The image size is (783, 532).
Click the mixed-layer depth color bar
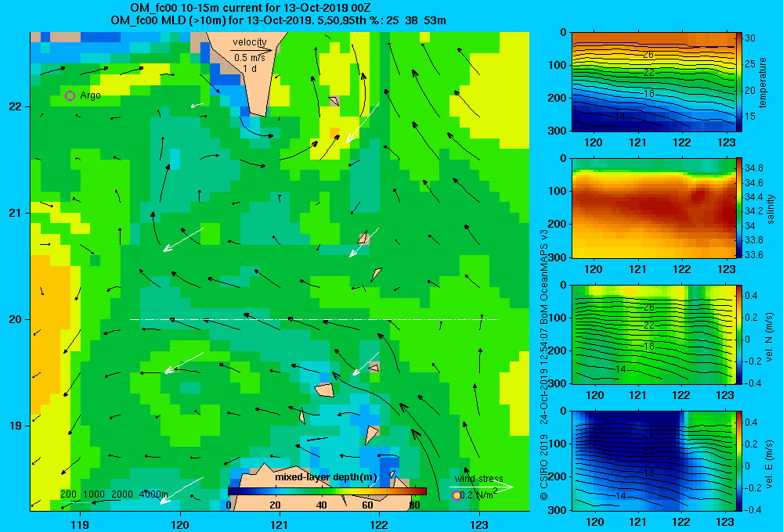327,491
